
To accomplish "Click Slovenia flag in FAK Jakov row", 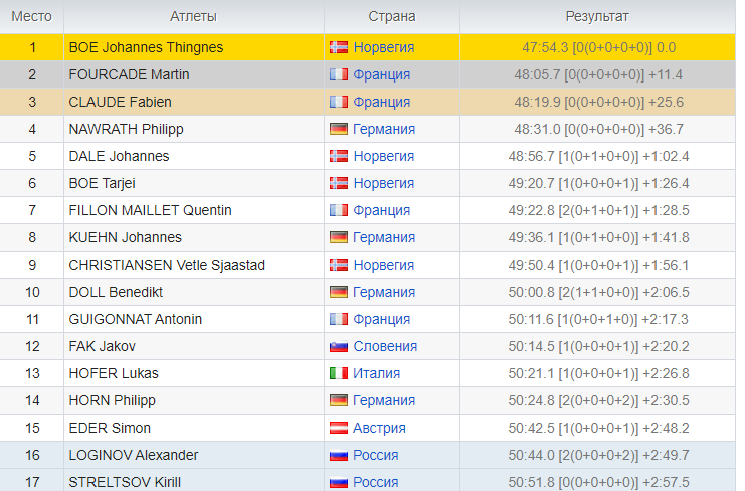I will (x=338, y=346).
